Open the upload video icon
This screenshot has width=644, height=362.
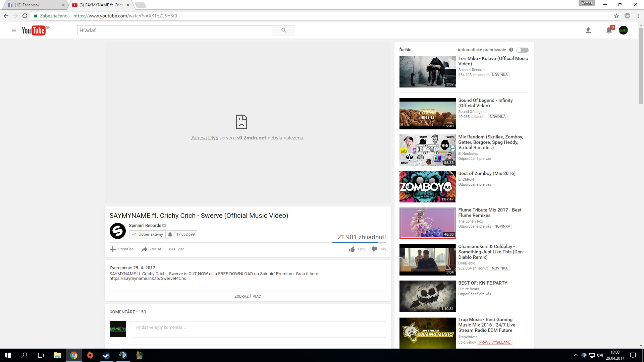(588, 31)
